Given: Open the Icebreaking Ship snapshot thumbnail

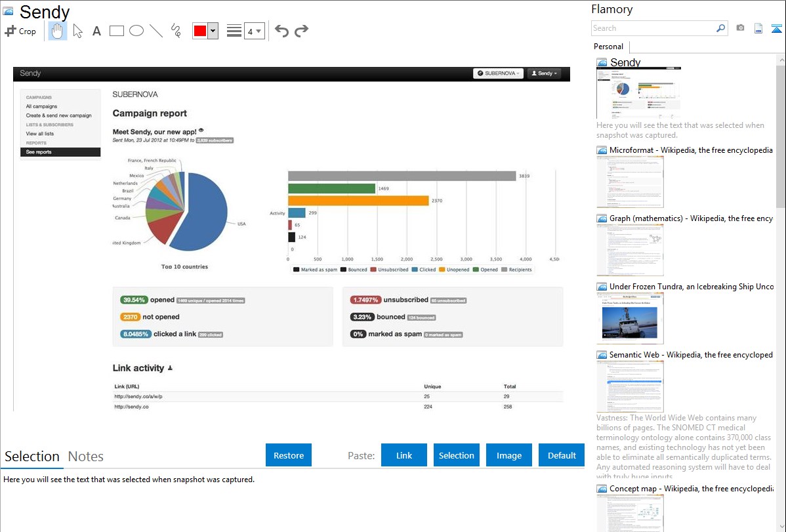Looking at the screenshot, I should click(x=630, y=318).
